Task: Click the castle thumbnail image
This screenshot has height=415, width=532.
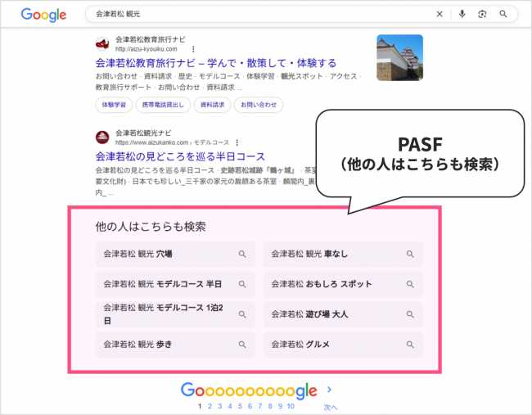Action: (x=399, y=57)
